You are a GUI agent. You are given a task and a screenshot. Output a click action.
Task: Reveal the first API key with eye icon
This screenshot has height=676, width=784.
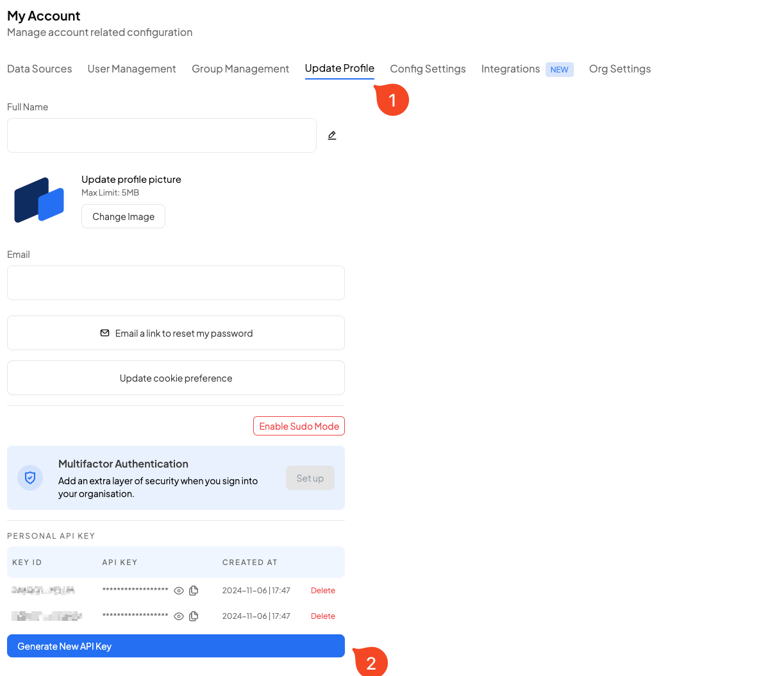pos(179,591)
